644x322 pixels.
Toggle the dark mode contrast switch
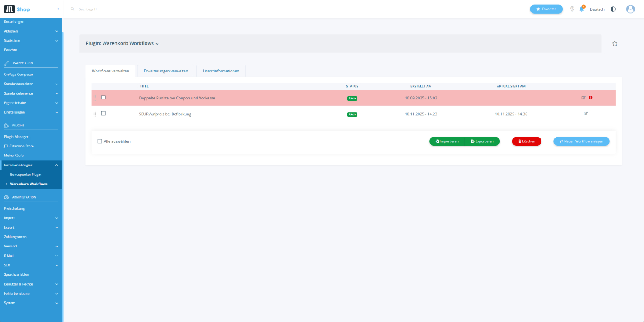pos(613,9)
